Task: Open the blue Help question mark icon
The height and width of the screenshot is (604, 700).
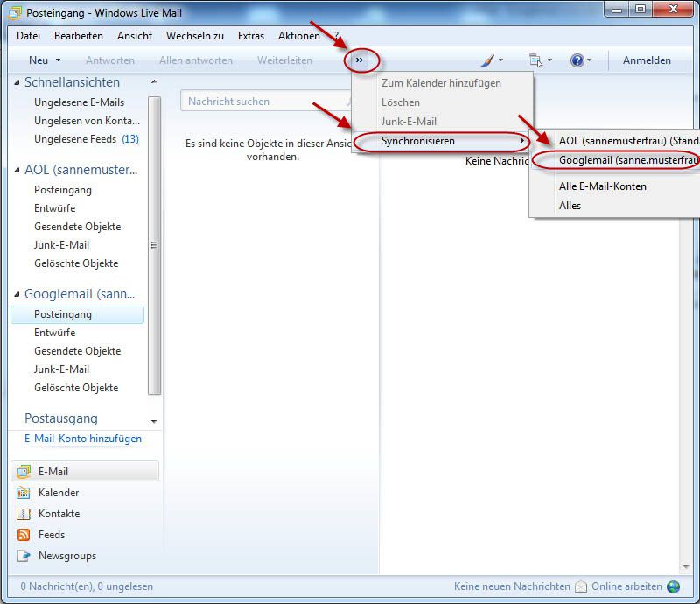Action: click(x=577, y=60)
